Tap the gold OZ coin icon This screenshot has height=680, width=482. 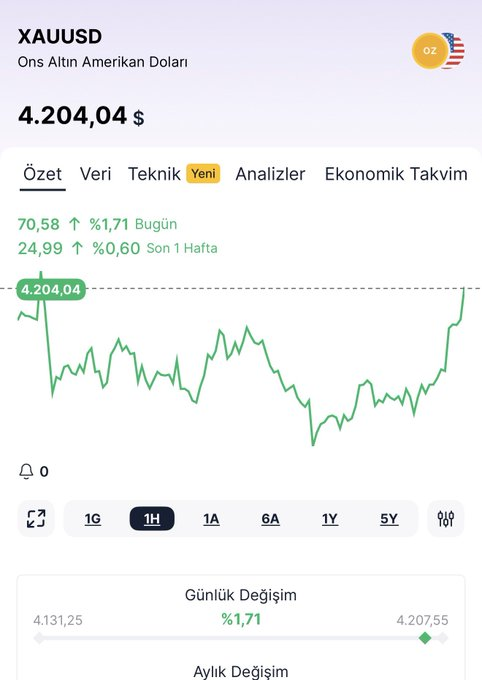pos(430,51)
